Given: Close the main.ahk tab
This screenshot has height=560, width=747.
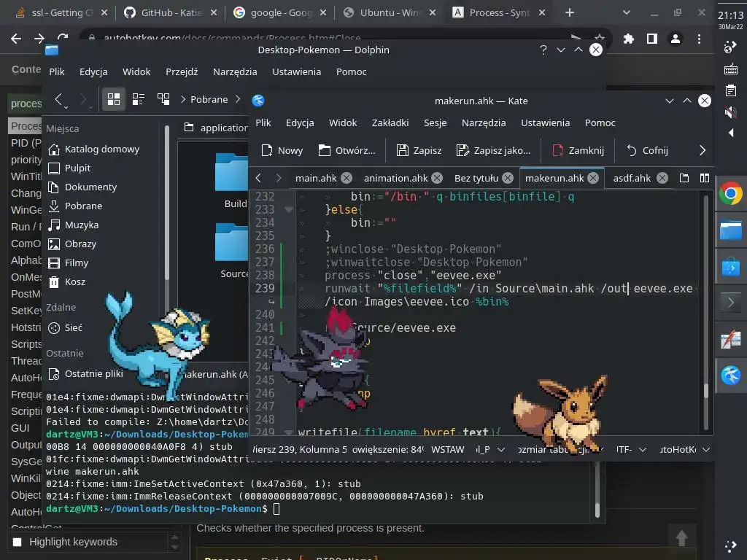Looking at the screenshot, I should [x=347, y=178].
